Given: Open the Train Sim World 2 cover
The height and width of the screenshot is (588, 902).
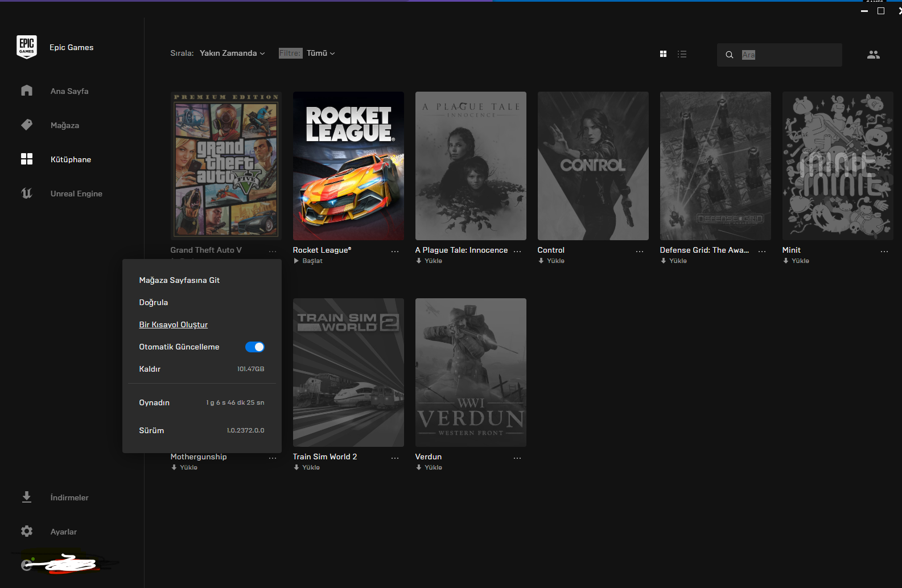Looking at the screenshot, I should tap(348, 372).
